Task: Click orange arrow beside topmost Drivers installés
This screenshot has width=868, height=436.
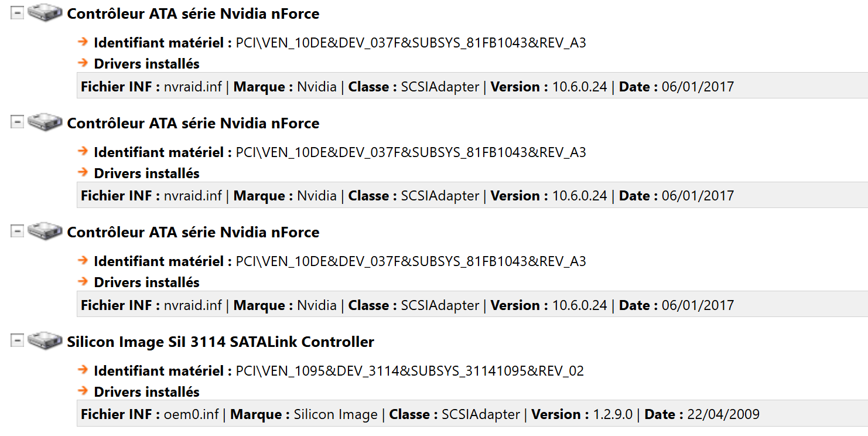Action: click(x=83, y=63)
